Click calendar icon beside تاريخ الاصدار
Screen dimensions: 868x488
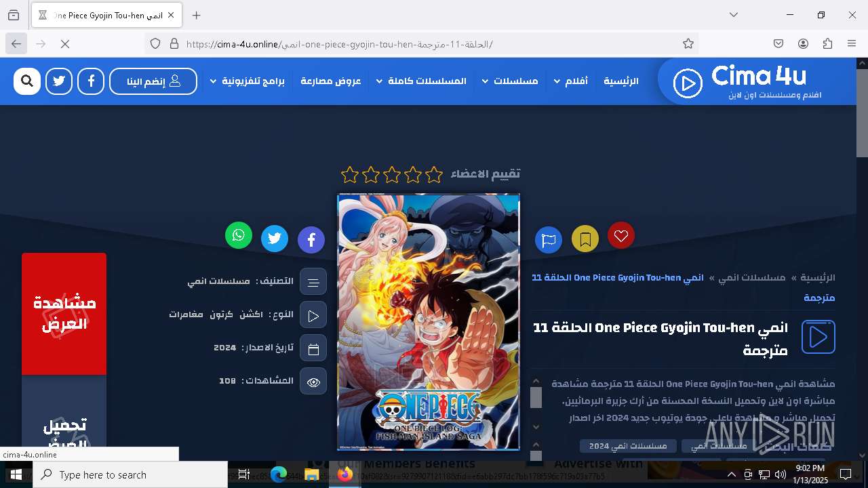(313, 348)
